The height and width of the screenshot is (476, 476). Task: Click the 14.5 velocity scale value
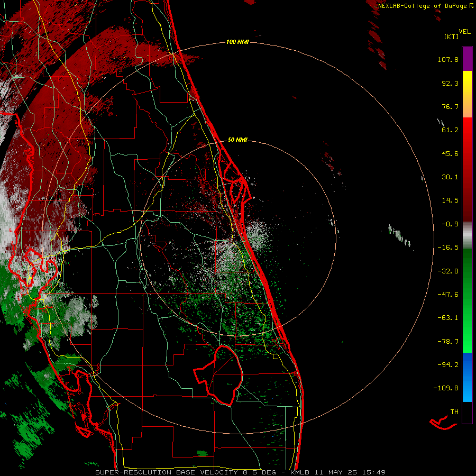point(450,200)
